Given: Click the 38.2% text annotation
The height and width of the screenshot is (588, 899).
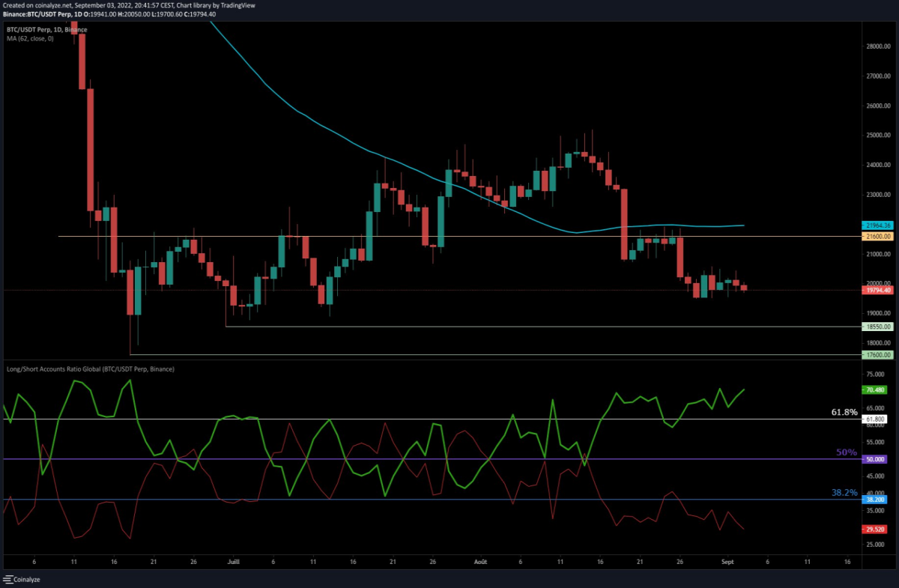Looking at the screenshot, I should (844, 493).
